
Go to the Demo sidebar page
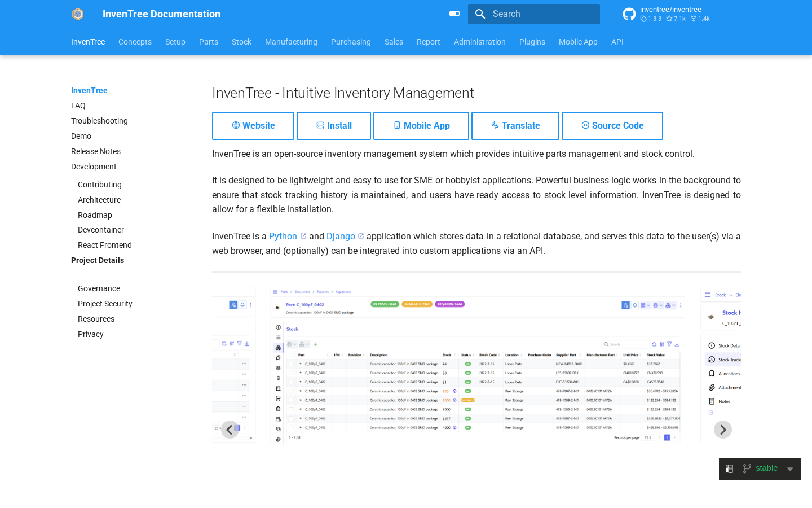pyautogui.click(x=81, y=136)
